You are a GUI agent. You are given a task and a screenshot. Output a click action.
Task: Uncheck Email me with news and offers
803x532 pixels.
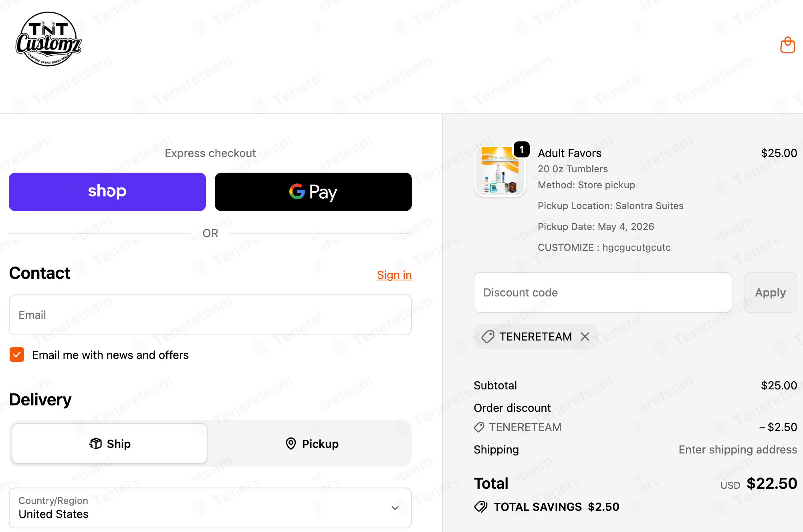coord(17,355)
